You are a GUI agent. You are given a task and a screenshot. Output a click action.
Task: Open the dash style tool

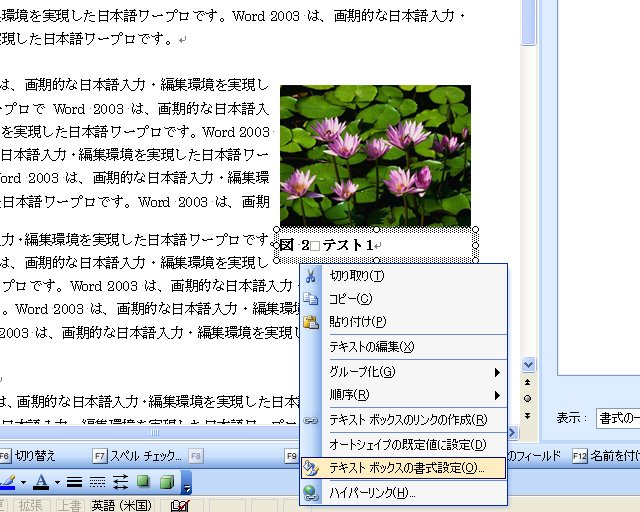97,482
